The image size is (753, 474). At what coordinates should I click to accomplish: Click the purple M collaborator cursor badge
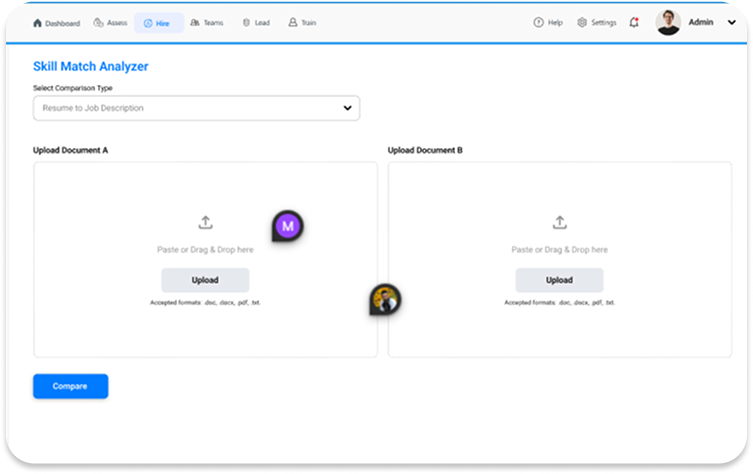coord(288,226)
